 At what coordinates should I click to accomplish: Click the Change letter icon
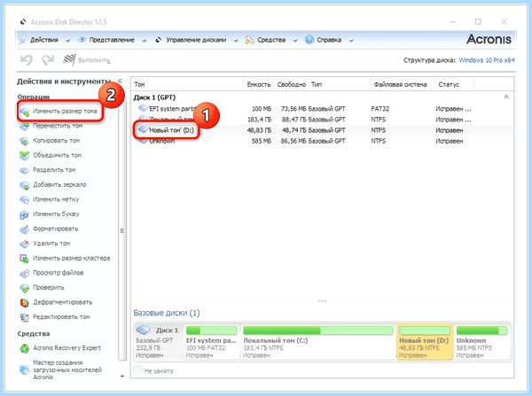(25, 214)
